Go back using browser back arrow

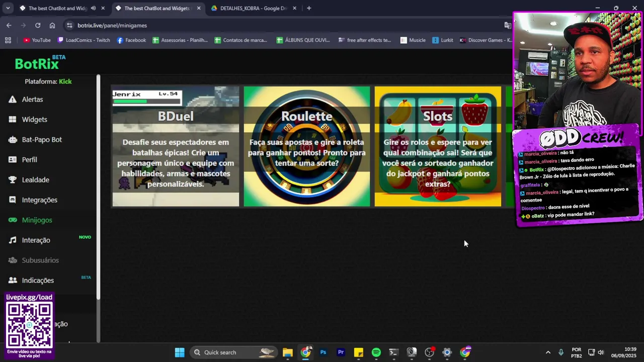coord(9,25)
